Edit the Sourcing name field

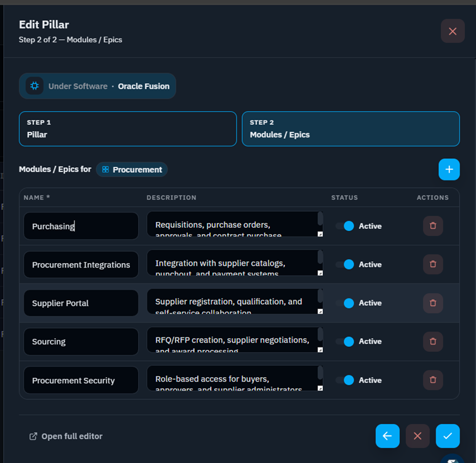81,341
